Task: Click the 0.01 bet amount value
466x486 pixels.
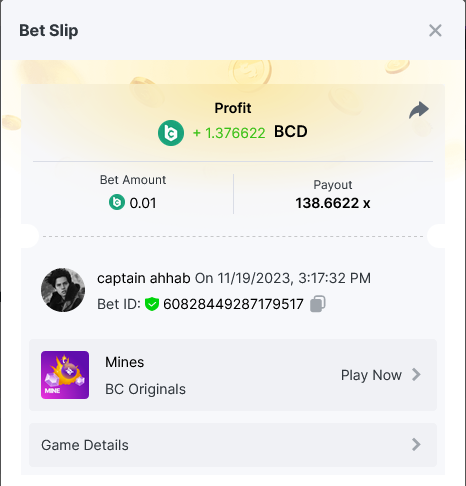Action: tap(143, 203)
